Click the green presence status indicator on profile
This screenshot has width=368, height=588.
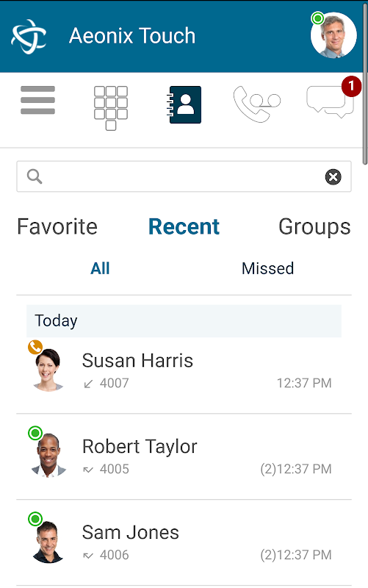318,18
